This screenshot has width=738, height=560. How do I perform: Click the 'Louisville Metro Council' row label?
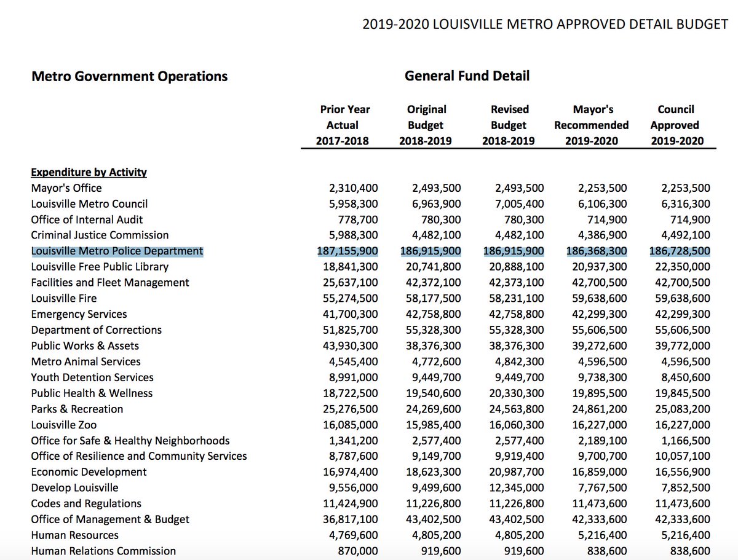(89, 203)
